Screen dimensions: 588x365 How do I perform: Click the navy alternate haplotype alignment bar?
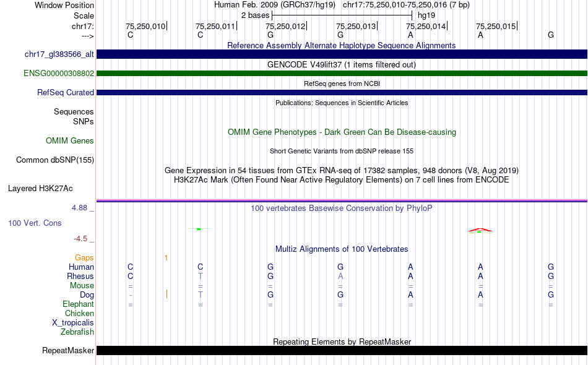pyautogui.click(x=342, y=54)
